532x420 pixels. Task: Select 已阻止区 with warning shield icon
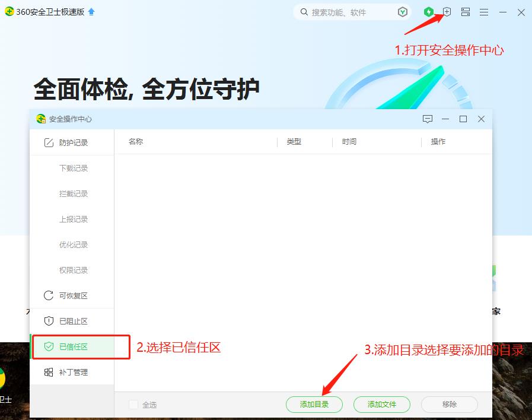(71, 321)
